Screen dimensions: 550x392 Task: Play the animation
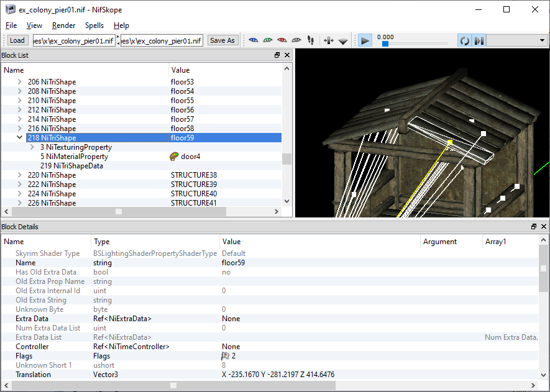[365, 40]
